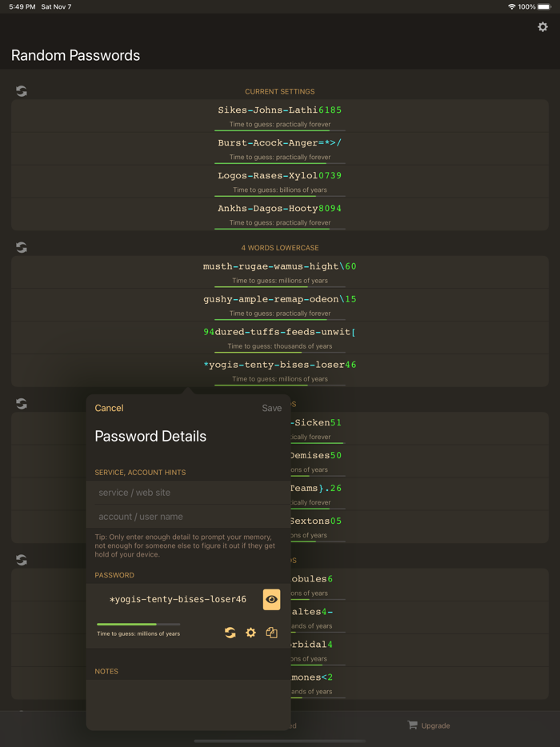Cancel the Password Details sheet

pos(109,408)
